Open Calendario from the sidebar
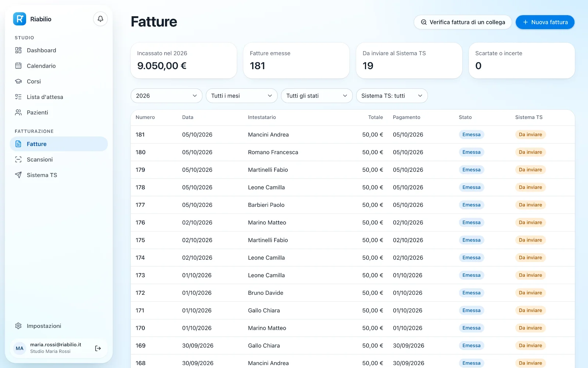The height and width of the screenshot is (368, 588). (x=59, y=66)
